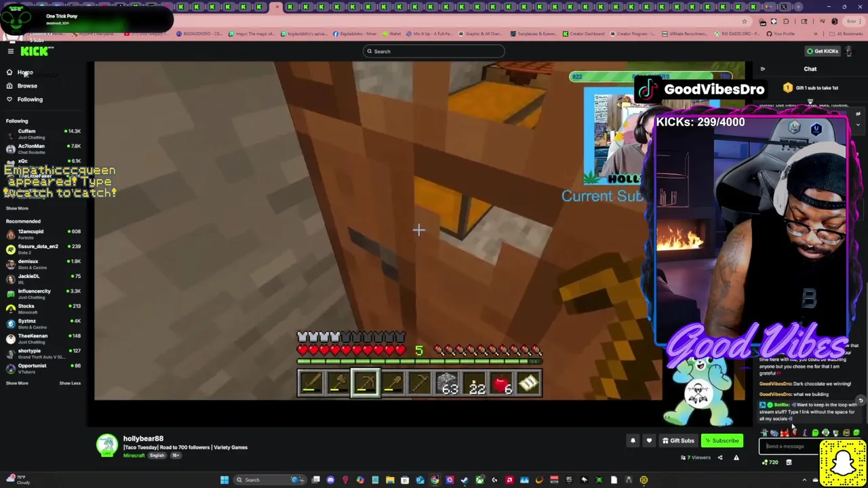This screenshot has width=868, height=488.
Task: Open 12amcupid recommended channel
Action: pos(42,234)
